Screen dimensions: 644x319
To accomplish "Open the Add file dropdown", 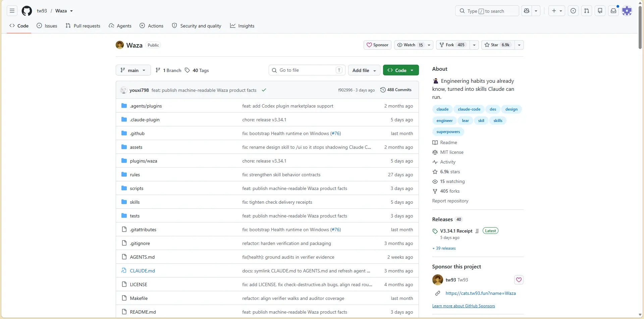I will pos(364,70).
